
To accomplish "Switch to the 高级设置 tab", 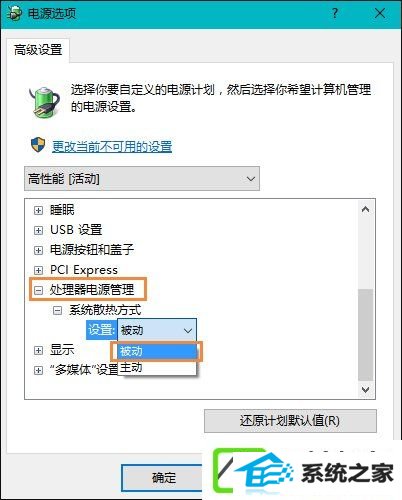I will 38,50.
